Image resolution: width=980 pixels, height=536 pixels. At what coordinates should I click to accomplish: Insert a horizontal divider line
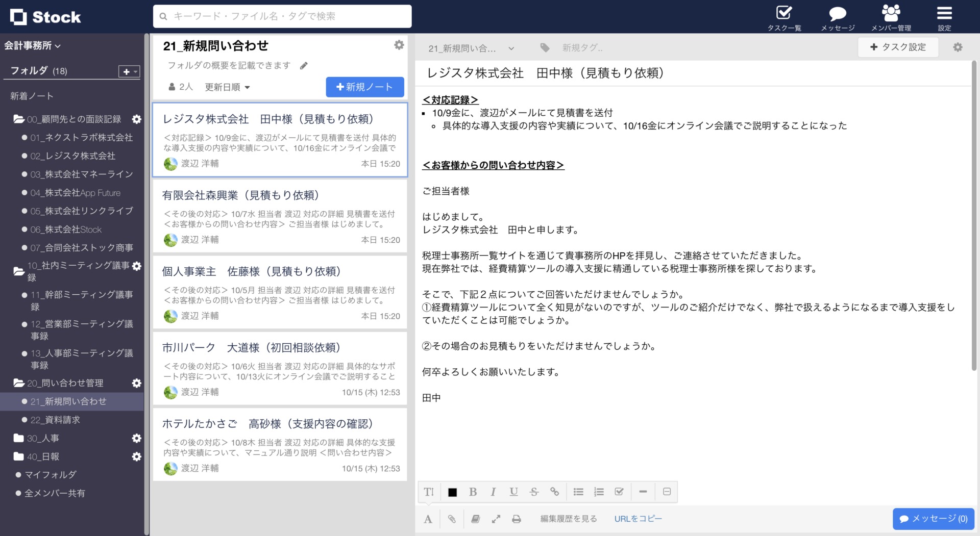[643, 492]
